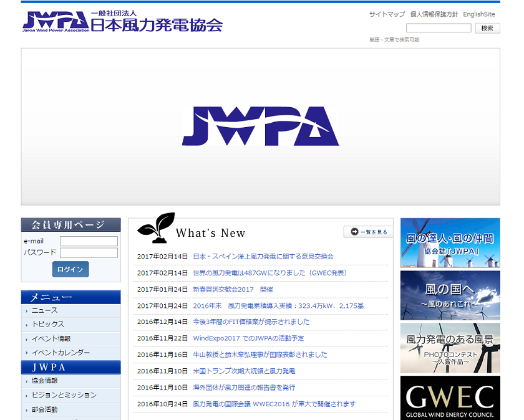Image resolution: width=524 pixels, height=420 pixels.
Task: Open the 協会情報 menu item
Action: [x=71, y=381]
